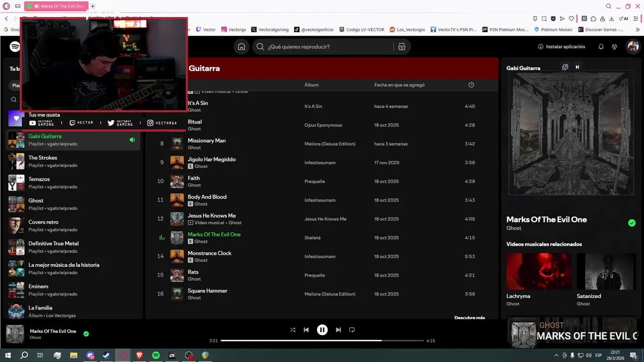Open the Ghost playlist in the library

[x=74, y=204]
